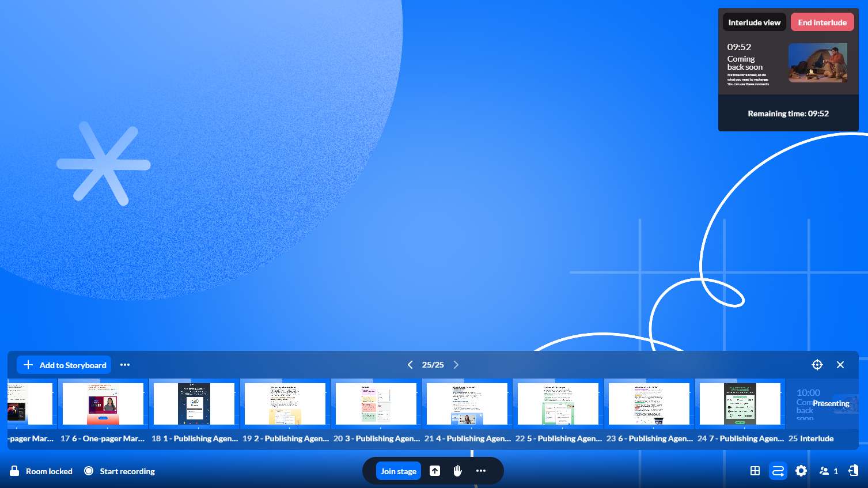This screenshot has height=488, width=868.
Task: Raise your hand
Action: 457,471
